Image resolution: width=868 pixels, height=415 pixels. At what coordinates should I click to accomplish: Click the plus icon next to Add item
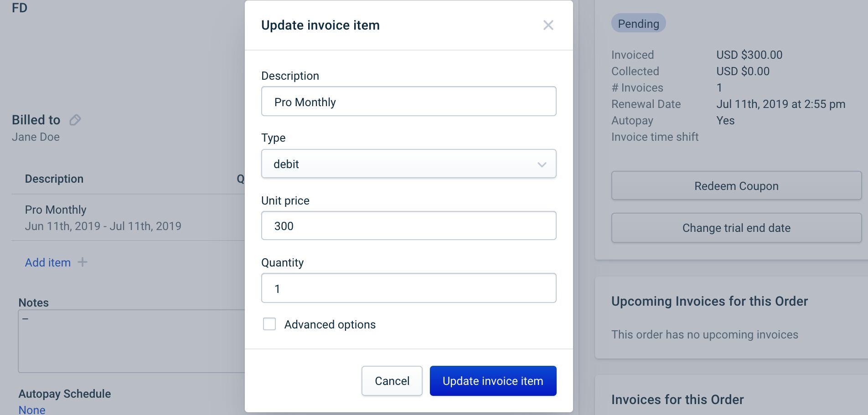83,262
